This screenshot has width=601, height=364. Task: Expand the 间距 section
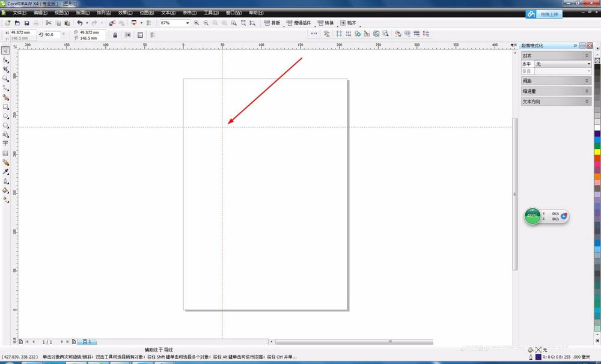(x=587, y=80)
